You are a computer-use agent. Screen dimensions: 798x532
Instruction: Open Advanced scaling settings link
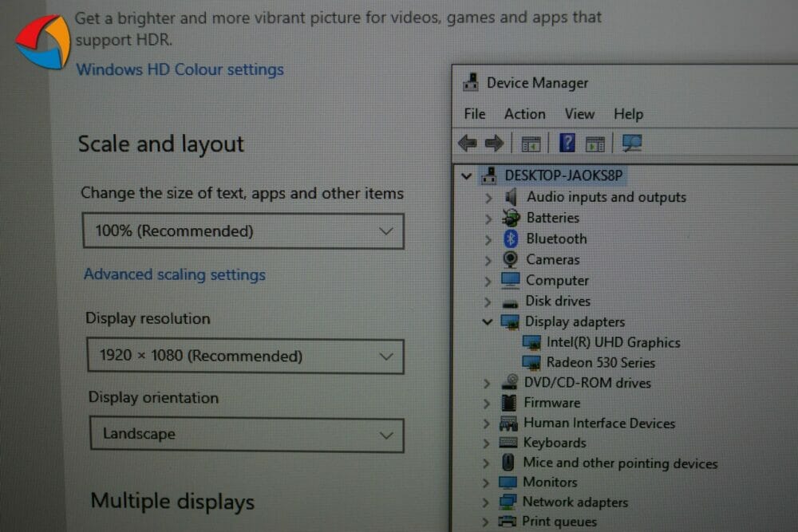tap(175, 274)
